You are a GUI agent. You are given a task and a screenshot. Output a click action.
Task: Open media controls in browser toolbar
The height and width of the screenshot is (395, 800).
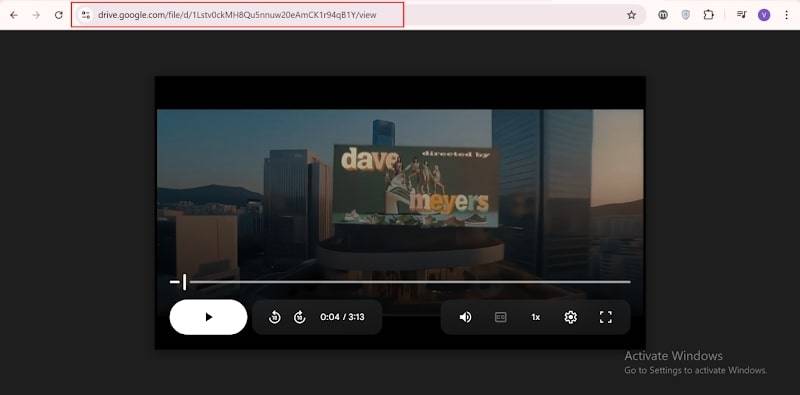pyautogui.click(x=741, y=15)
